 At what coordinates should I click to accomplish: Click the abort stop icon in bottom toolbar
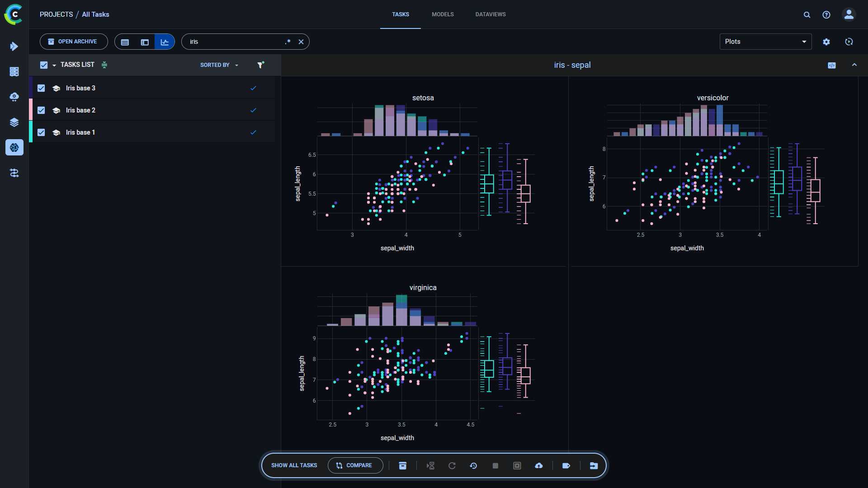(495, 465)
